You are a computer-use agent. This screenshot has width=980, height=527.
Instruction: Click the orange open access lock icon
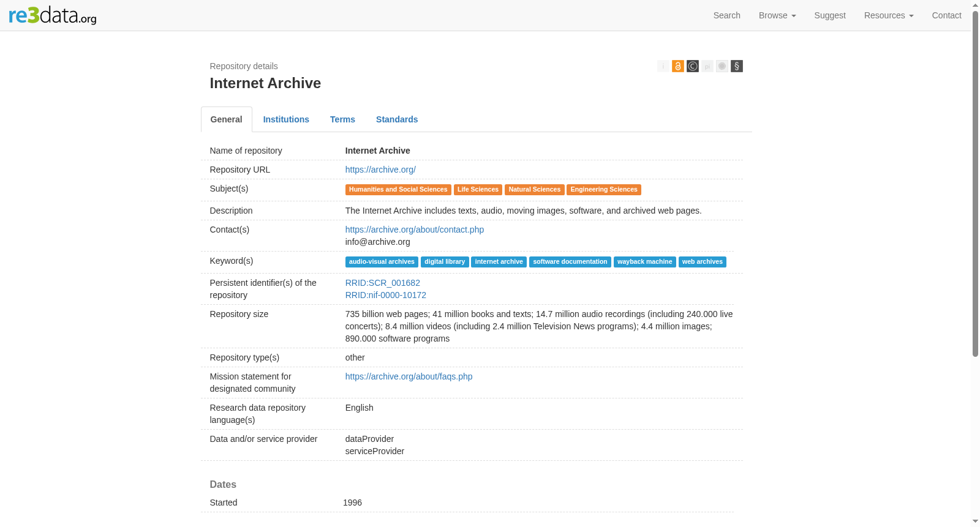678,66
